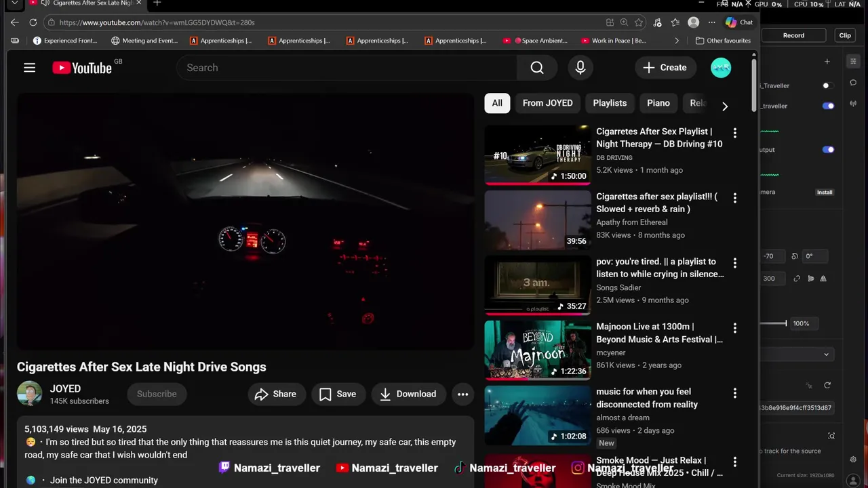Open a new browser tab
868x488 pixels.
click(157, 3)
